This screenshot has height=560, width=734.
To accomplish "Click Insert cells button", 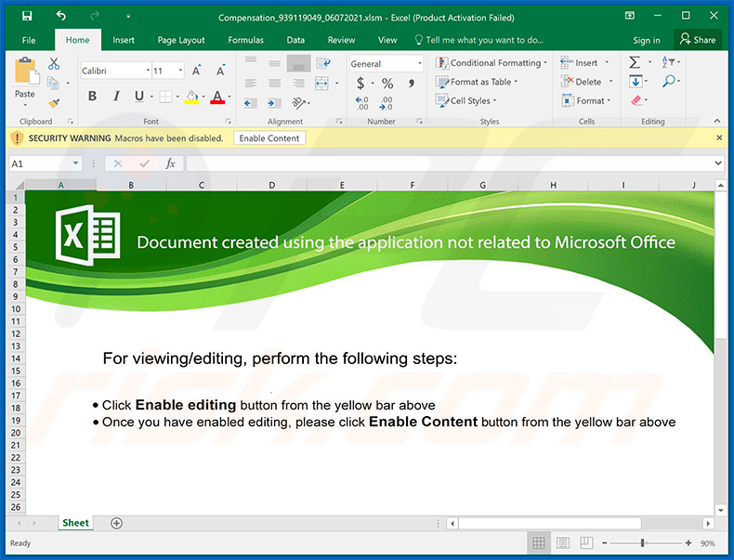I will click(x=584, y=63).
